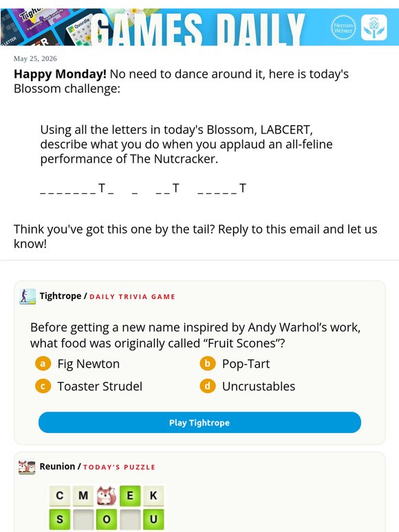
Task: Click the fox tile in Reunion puzzle
Action: 107,496
